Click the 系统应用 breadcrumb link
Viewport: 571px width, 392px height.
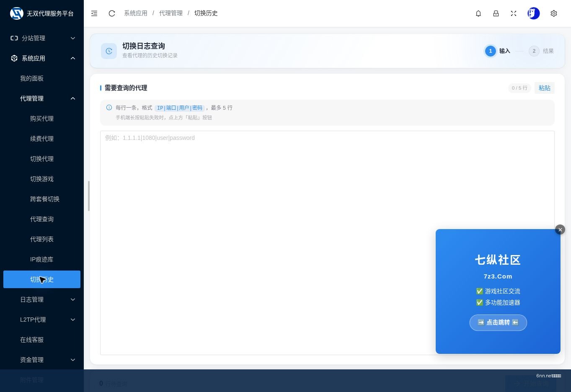[x=136, y=13]
